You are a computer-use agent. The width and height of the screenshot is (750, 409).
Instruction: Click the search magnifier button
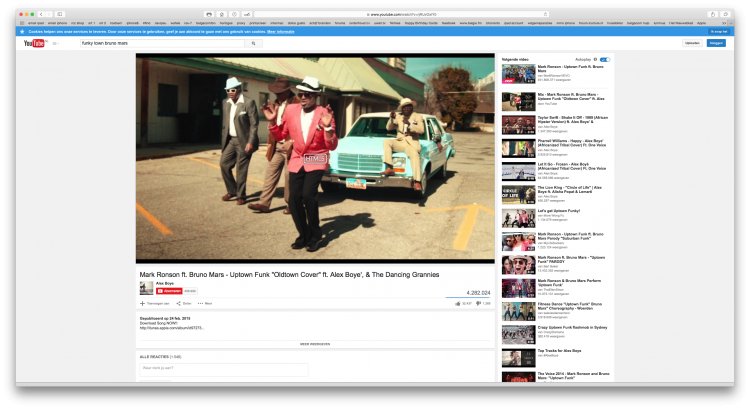coord(254,44)
